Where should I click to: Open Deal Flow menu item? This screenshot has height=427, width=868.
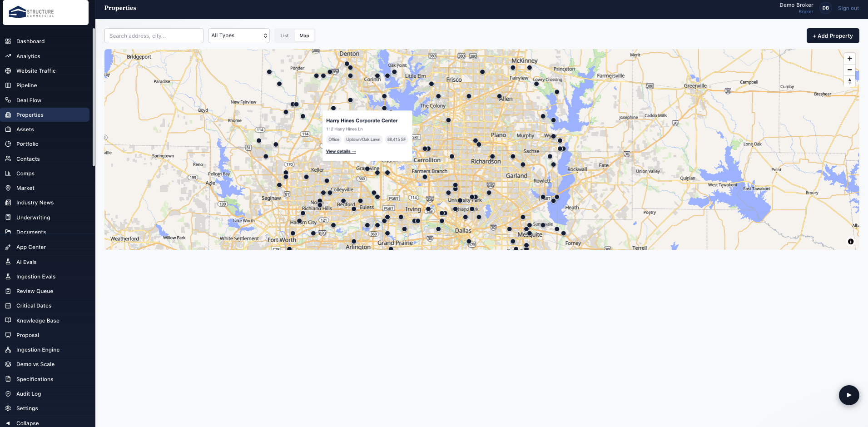[x=45, y=100]
